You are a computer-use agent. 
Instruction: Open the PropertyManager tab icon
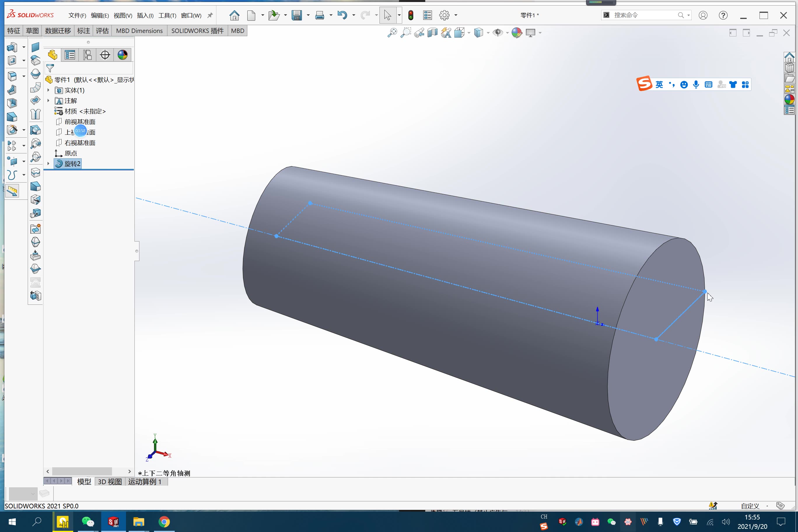(70, 55)
